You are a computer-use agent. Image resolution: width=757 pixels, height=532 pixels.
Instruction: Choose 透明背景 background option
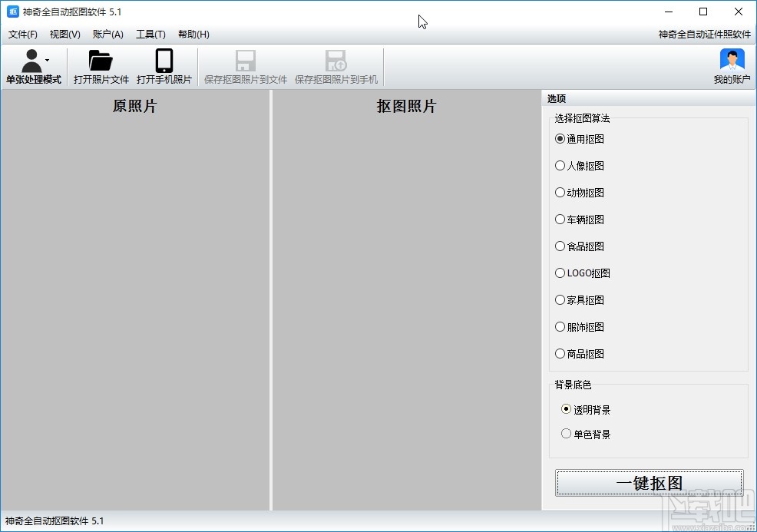coord(567,409)
